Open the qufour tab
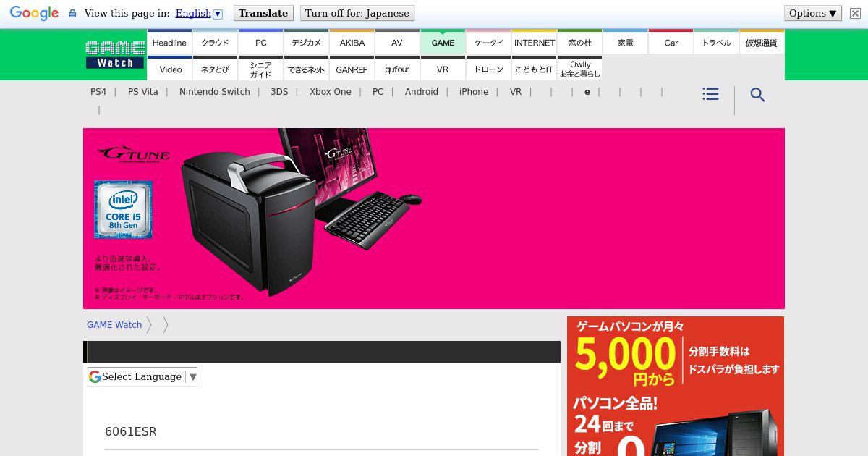Screen dimensions: 868x456 pos(397,69)
